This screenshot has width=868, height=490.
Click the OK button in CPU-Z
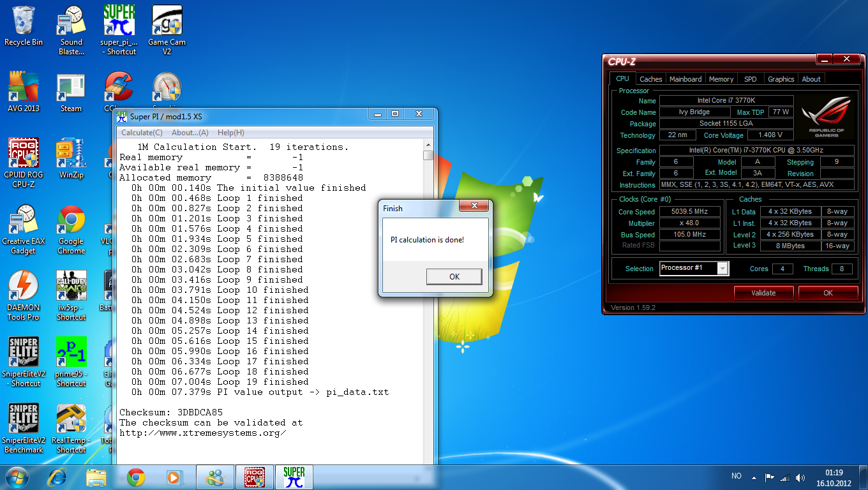[828, 293]
